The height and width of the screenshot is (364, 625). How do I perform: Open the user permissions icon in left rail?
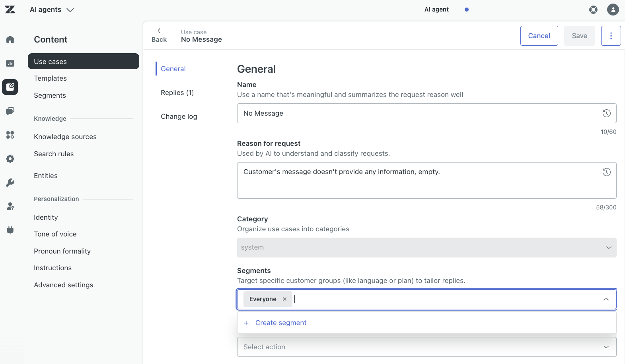click(10, 206)
